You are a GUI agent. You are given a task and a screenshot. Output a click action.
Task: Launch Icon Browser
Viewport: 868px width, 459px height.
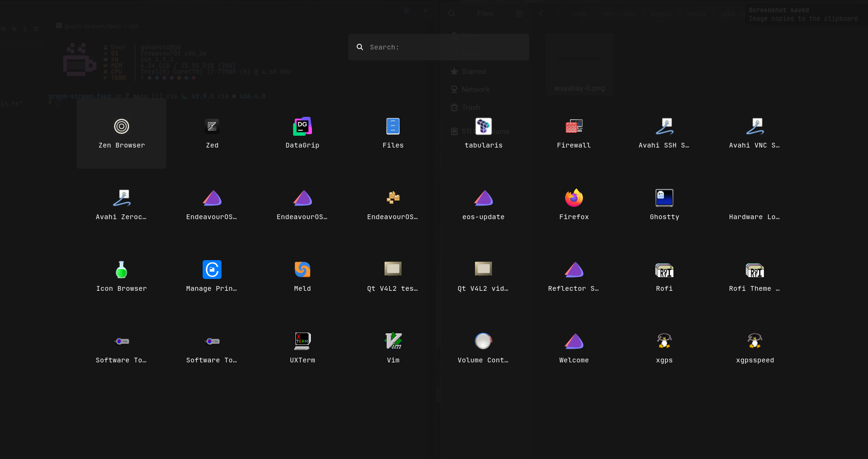coord(122,277)
